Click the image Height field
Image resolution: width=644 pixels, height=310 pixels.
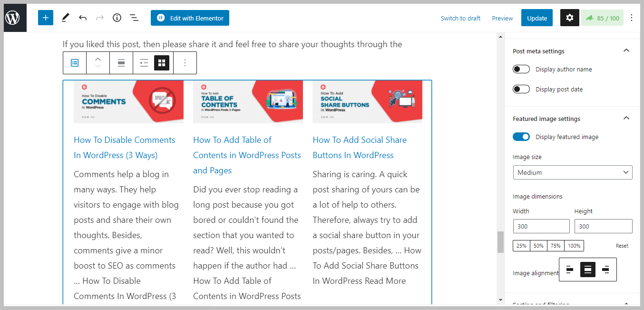tap(603, 226)
